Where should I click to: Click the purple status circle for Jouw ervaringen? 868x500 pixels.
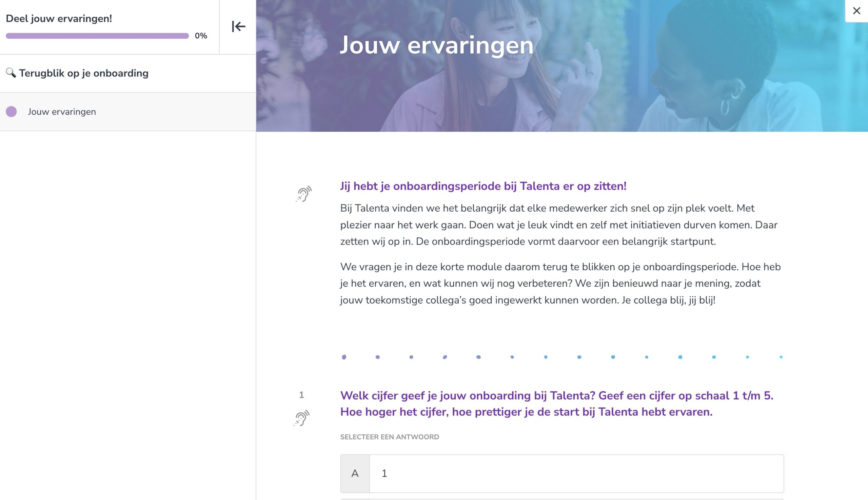pos(11,112)
